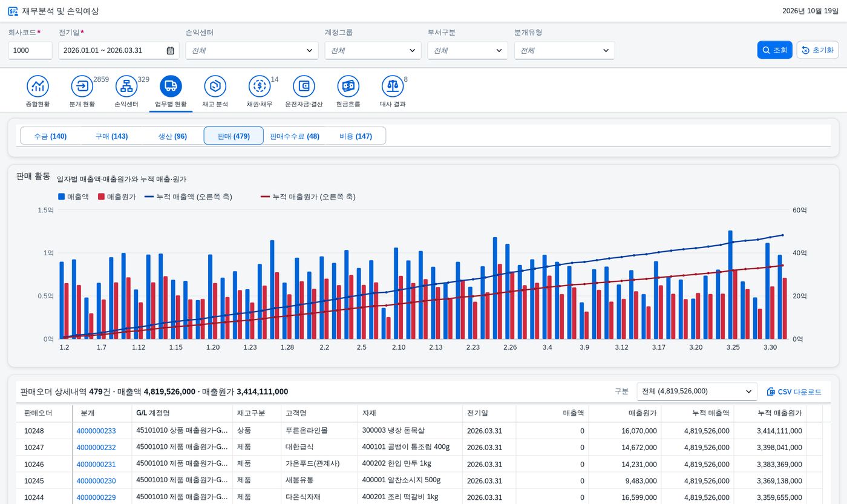Open the 운전자금·결산 wallet icon
This screenshot has width=847, height=504.
304,87
